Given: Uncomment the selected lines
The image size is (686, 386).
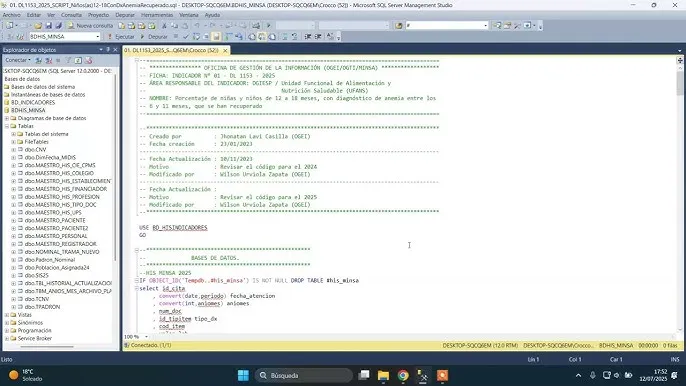Looking at the screenshot, I should click(294, 37).
